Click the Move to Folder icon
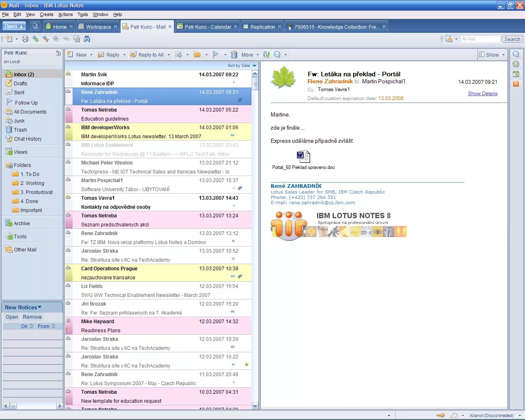Screen dimensions: 525x420 tap(197, 55)
